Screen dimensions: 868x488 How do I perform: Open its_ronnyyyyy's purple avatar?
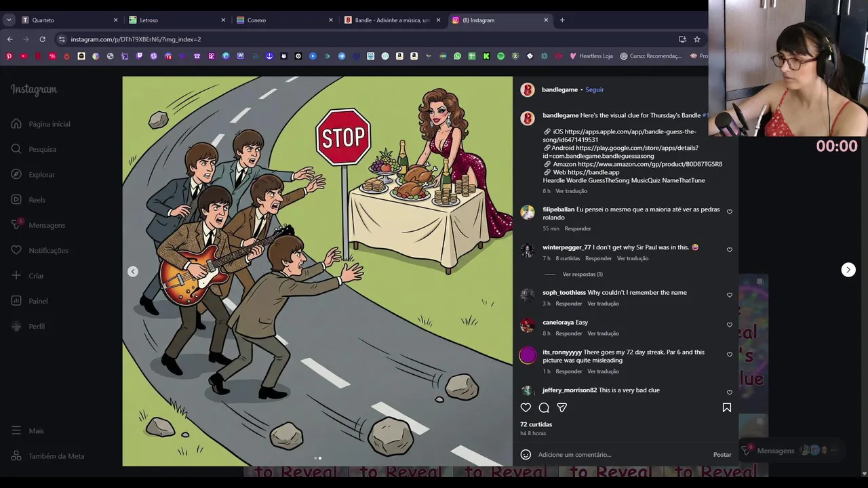pyautogui.click(x=528, y=354)
